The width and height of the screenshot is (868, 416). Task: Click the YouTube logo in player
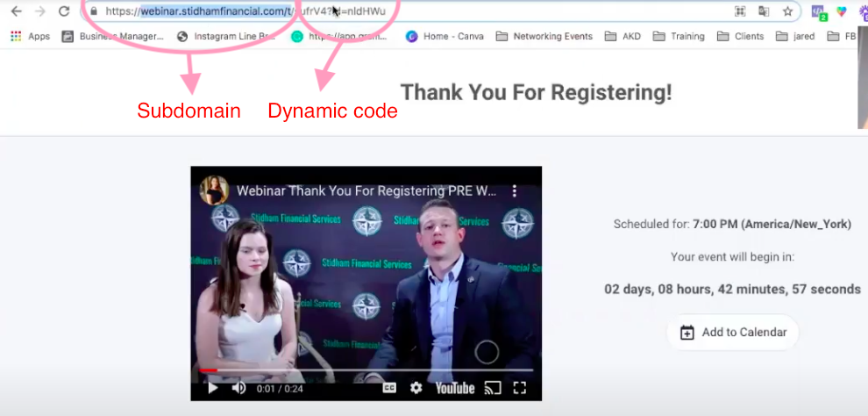[x=455, y=388]
